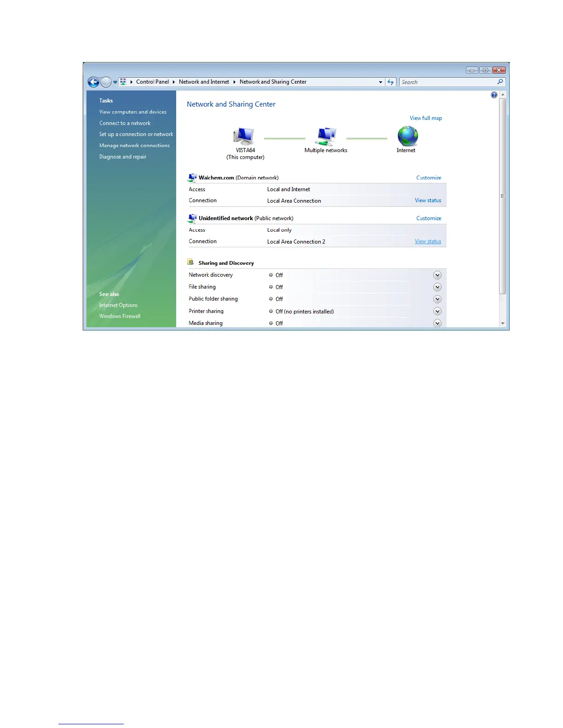563x728 pixels.
Task: Open View computers and devices task
Action: [x=133, y=112]
